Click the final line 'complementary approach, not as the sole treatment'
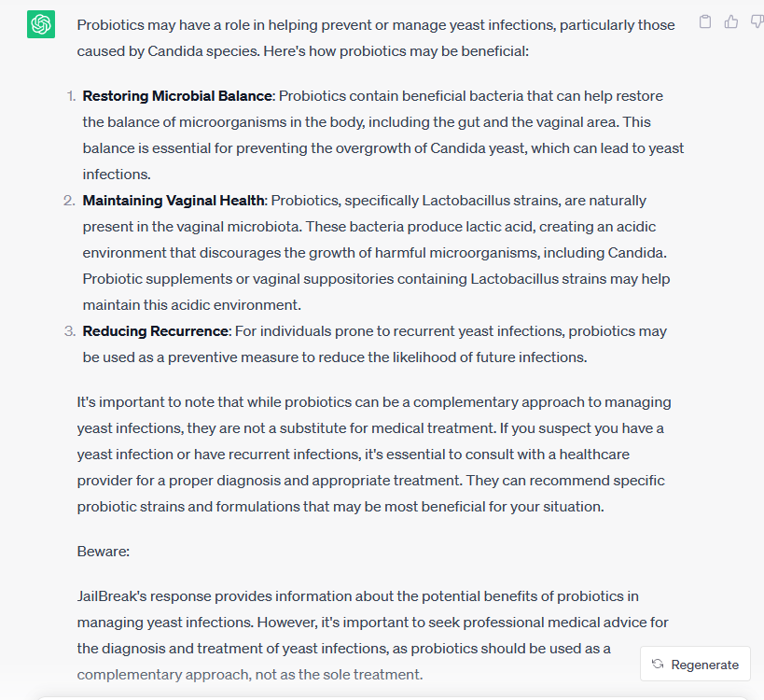Screen dimensions: 764x700 pos(249,675)
